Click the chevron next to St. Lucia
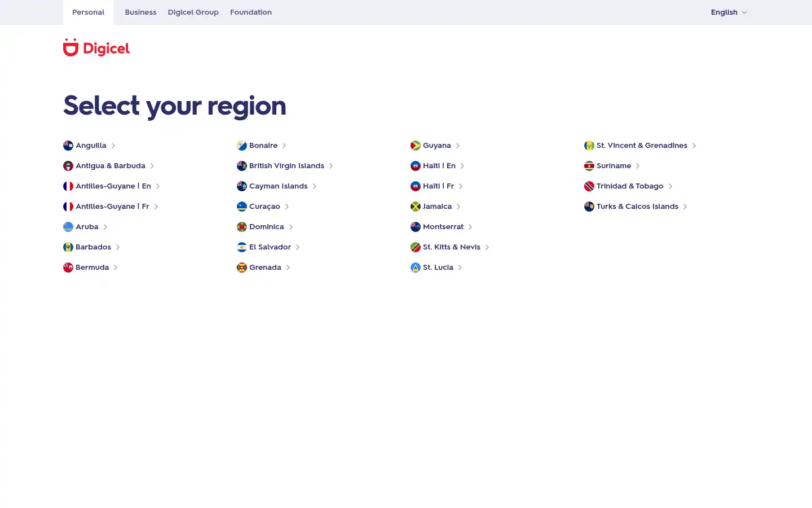The width and height of the screenshot is (812, 508). (x=460, y=268)
